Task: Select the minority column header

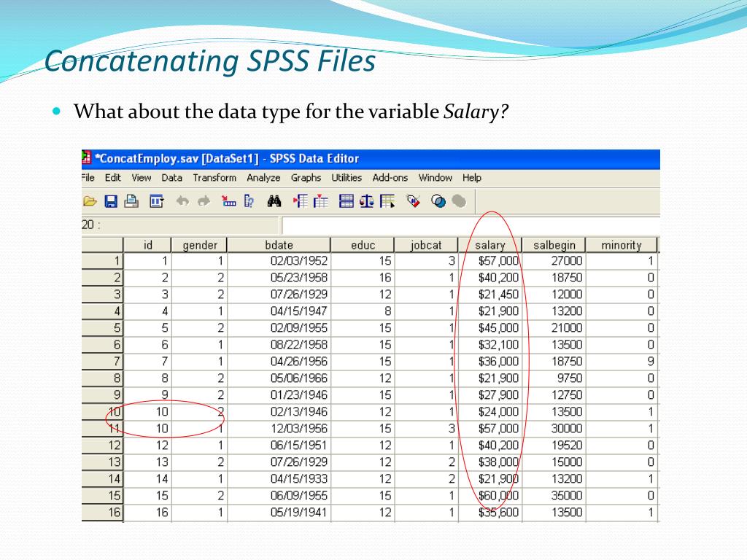Action: (x=622, y=245)
